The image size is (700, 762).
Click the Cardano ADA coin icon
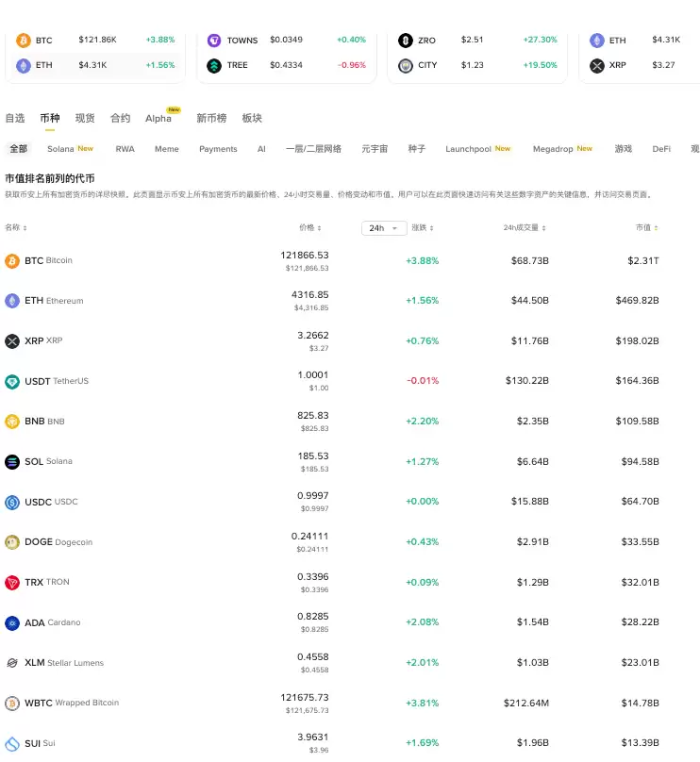(12, 623)
